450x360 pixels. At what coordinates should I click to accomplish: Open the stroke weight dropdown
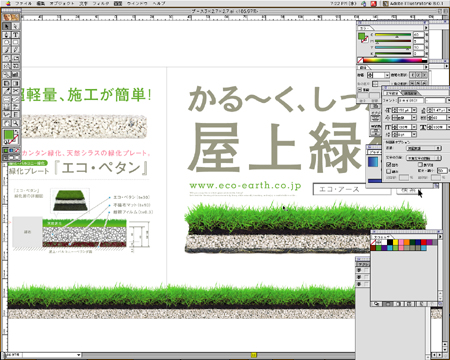click(387, 75)
